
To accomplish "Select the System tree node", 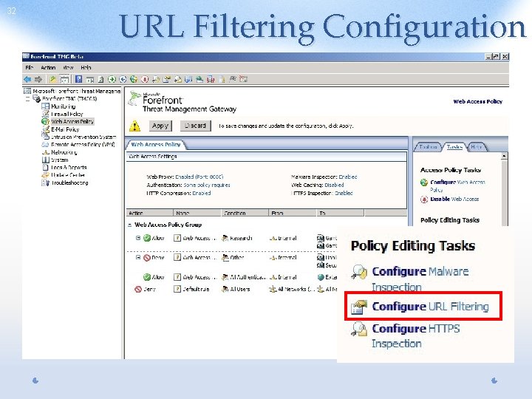I will pos(59,160).
